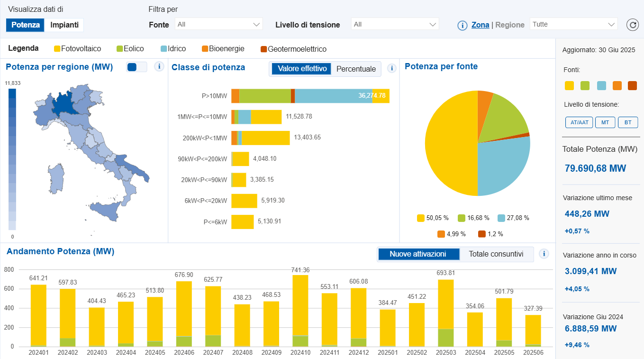Click the 202506 column in trend chart
The width and height of the screenshot is (644, 359).
point(533,331)
